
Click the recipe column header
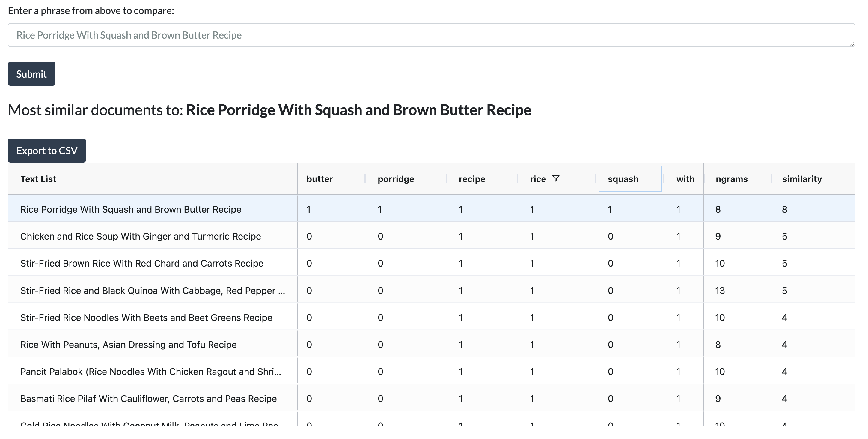tap(472, 179)
